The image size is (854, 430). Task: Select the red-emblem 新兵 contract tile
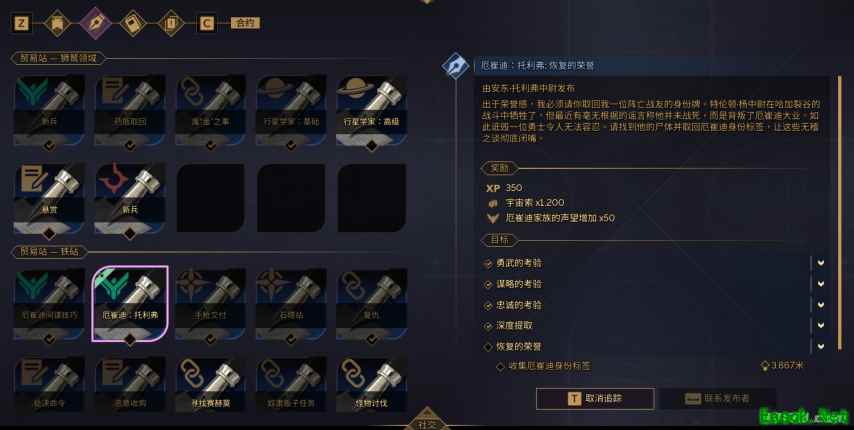point(130,198)
